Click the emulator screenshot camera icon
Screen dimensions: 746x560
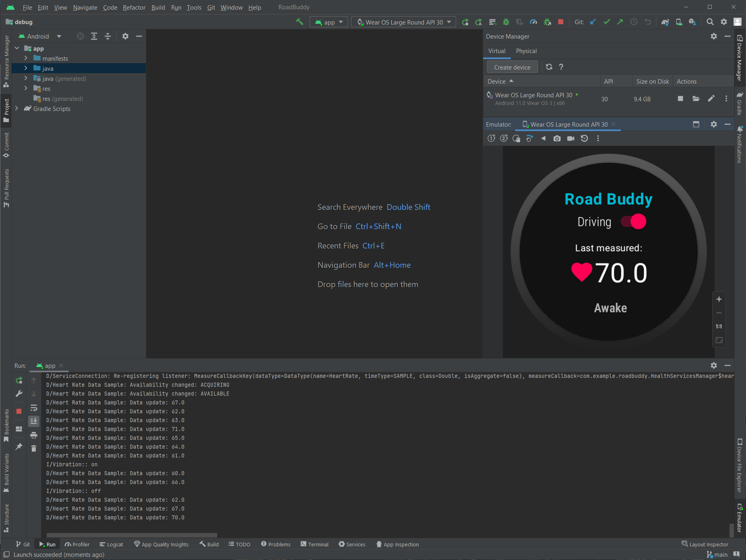(x=557, y=139)
